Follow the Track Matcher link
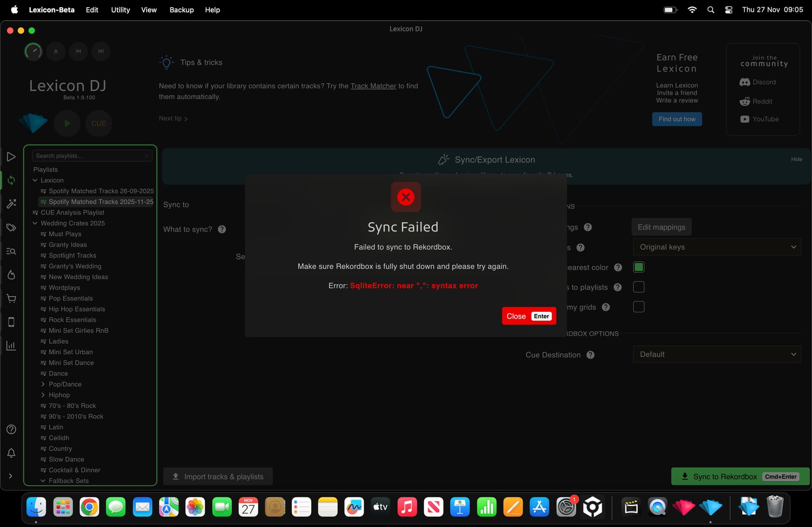 pos(373,86)
